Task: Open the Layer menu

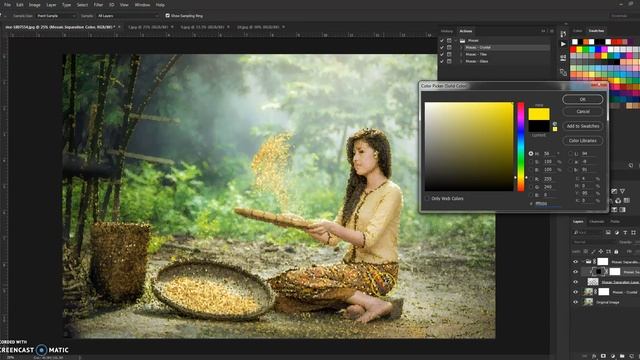Action: [51, 5]
